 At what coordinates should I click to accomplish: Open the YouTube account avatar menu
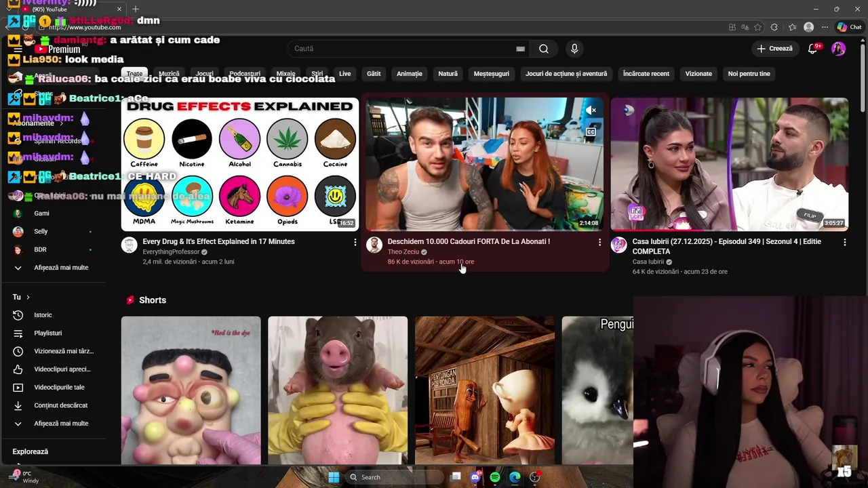(x=839, y=49)
